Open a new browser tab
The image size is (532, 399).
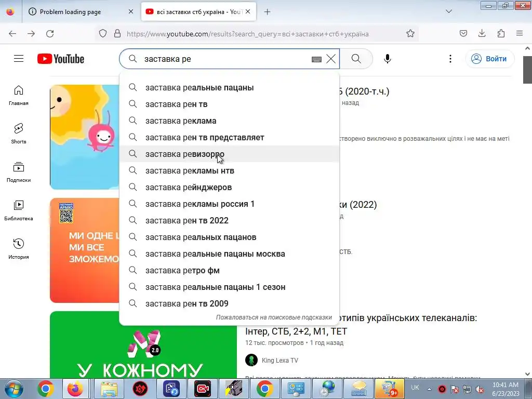click(x=268, y=12)
